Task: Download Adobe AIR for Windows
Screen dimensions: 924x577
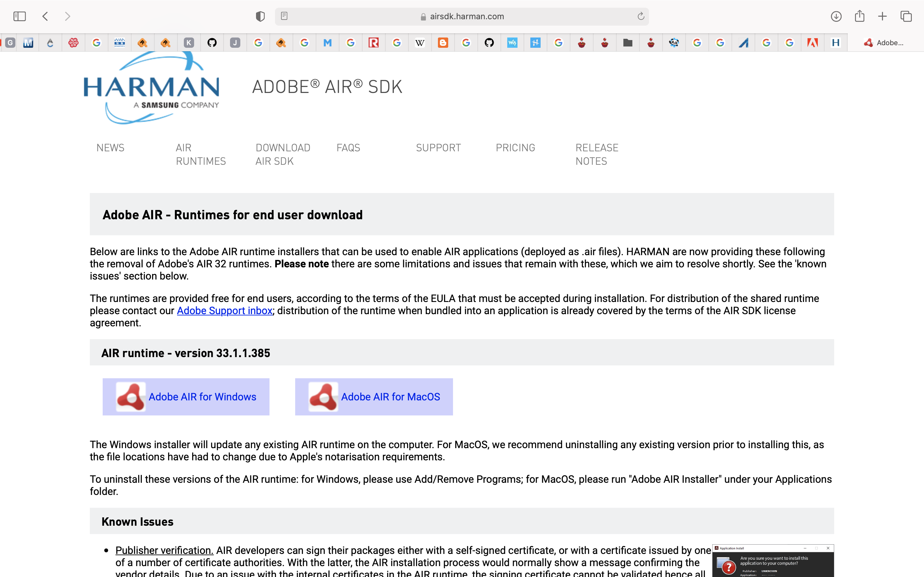Action: click(186, 397)
